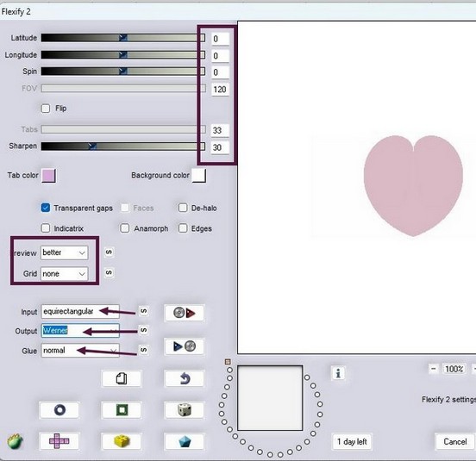476x461 pixels.
Task: Uncheck Transparent gaps checkbox
Action: 46,208
